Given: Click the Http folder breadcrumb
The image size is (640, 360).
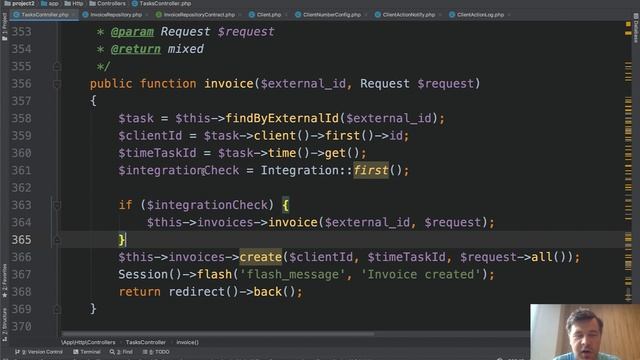Looking at the screenshot, I should pyautogui.click(x=74, y=3).
